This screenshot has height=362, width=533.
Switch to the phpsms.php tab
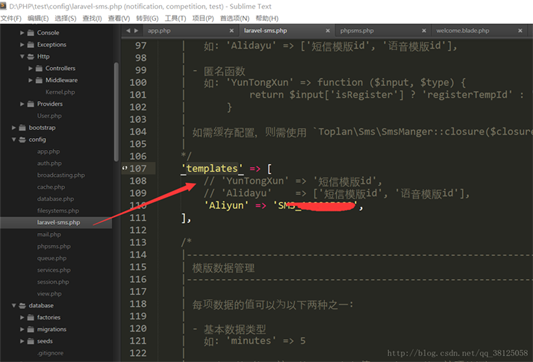pyautogui.click(x=357, y=31)
